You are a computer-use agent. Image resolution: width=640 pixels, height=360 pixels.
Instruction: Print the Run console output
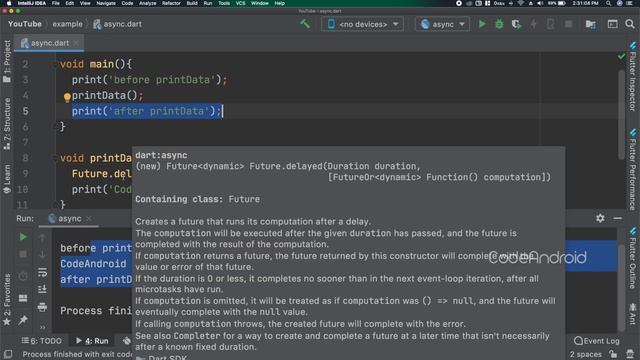coord(42,307)
